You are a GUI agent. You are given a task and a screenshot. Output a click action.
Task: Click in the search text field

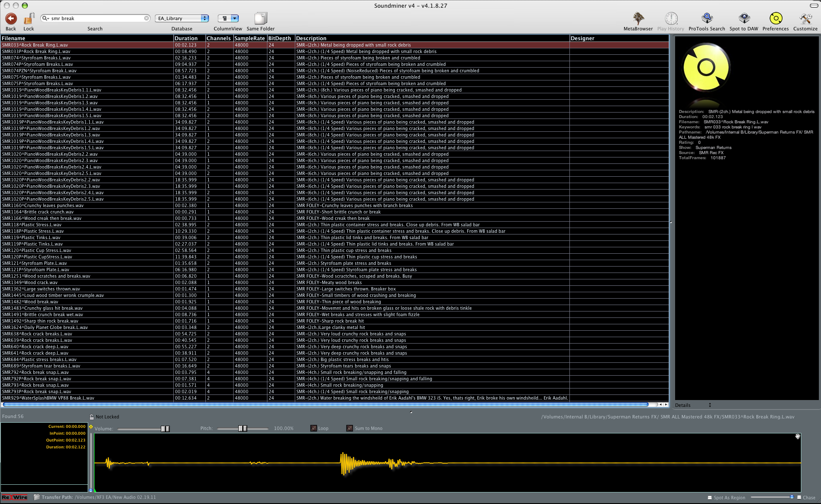coord(96,18)
